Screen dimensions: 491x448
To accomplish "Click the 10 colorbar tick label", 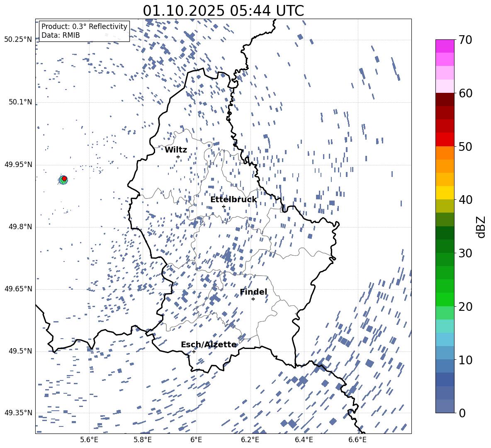I will (465, 360).
